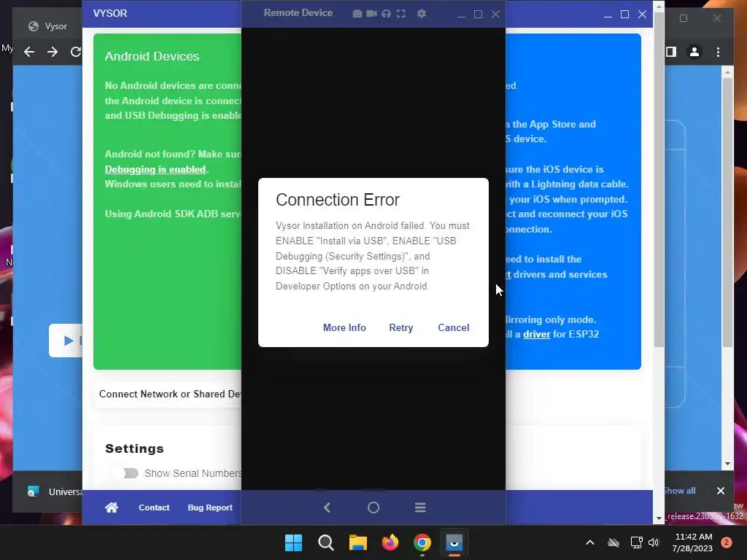Image resolution: width=747 pixels, height=560 pixels.
Task: Click the Vysor window vertical scrollbar
Action: [659, 181]
